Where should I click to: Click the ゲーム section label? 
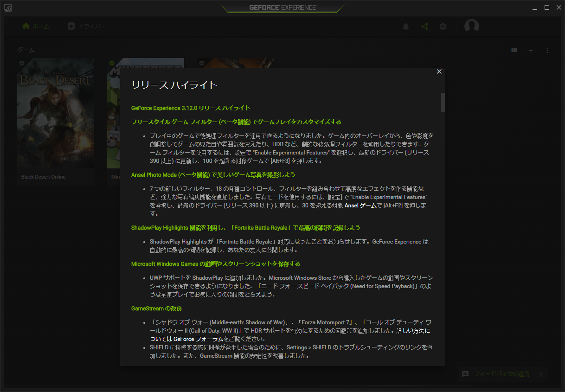pos(26,50)
